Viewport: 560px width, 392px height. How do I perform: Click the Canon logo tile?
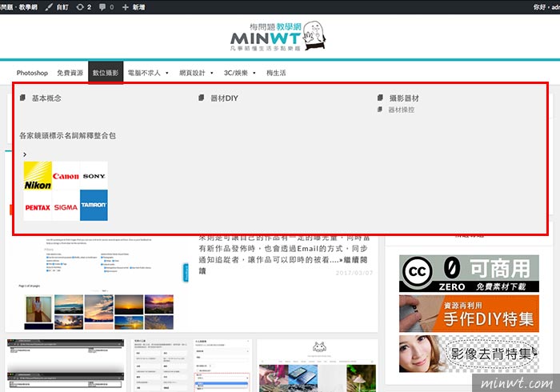(66, 176)
